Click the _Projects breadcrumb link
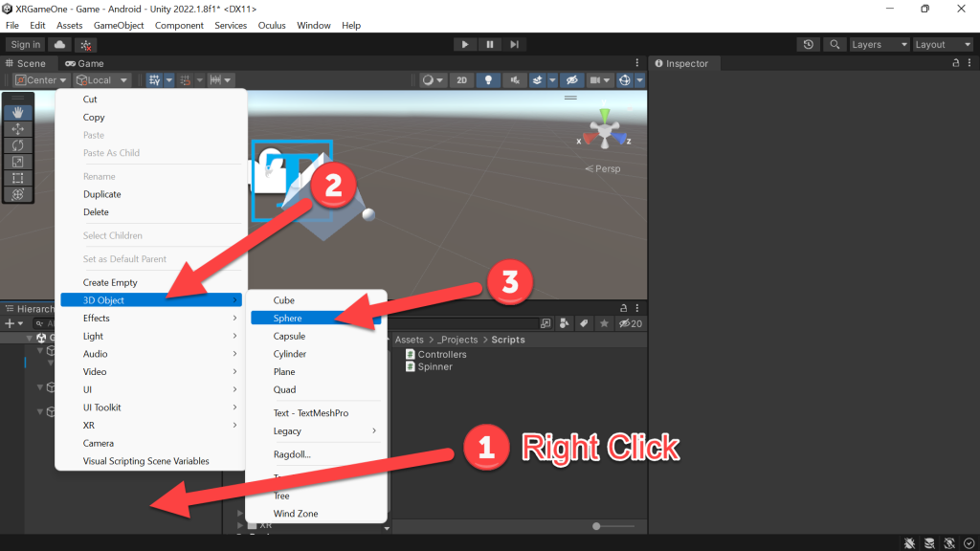The width and height of the screenshot is (980, 551). pyautogui.click(x=457, y=340)
